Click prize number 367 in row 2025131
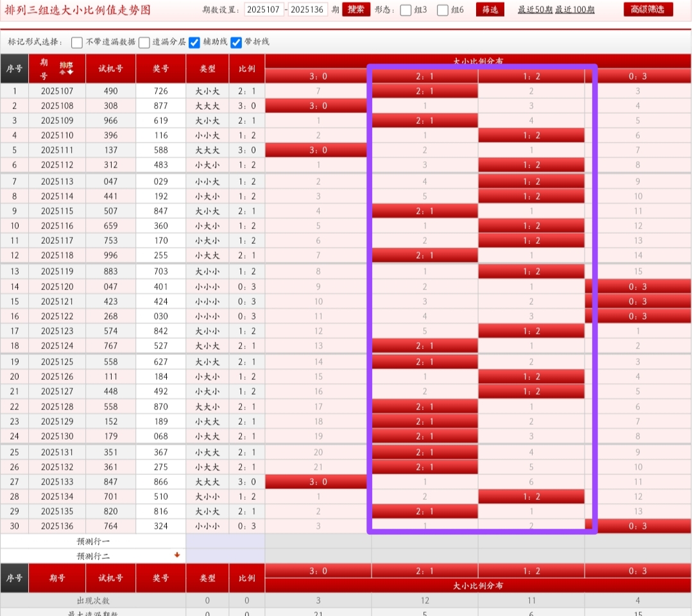The height and width of the screenshot is (616, 693). (161, 452)
